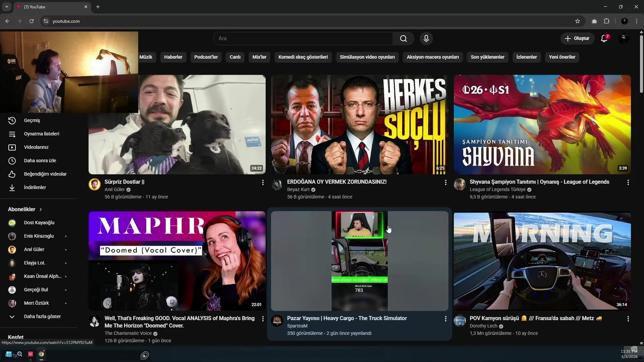Select the Müzik filter chip
The width and height of the screenshot is (644, 362).
(146, 57)
